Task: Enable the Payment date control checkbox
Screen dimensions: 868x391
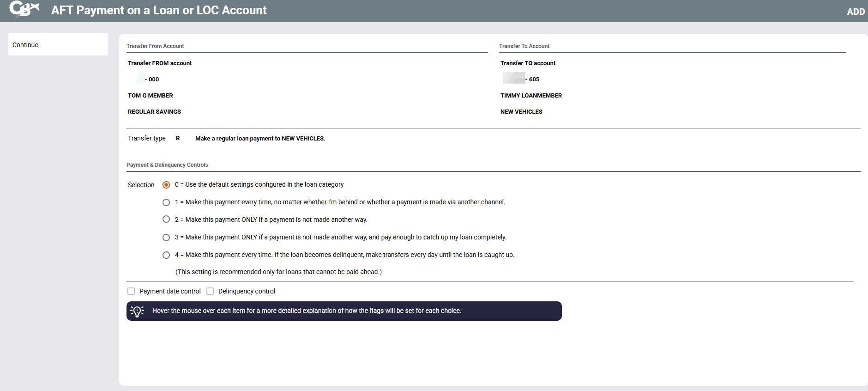Action: [131, 291]
